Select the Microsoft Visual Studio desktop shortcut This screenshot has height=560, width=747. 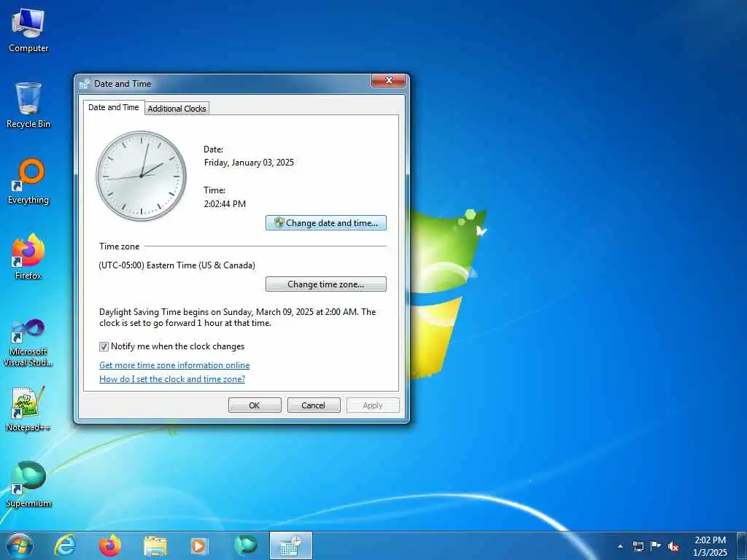pyautogui.click(x=28, y=343)
